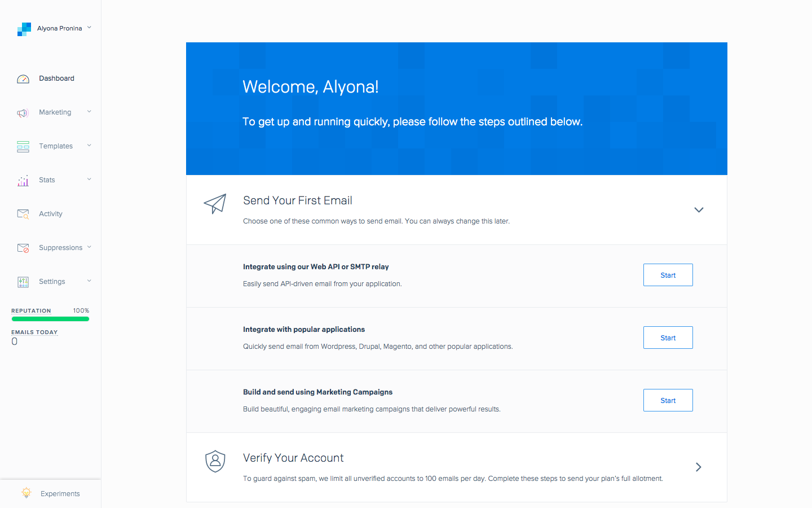Click the Suppressions blocked-mail icon
812x508 pixels.
(23, 248)
